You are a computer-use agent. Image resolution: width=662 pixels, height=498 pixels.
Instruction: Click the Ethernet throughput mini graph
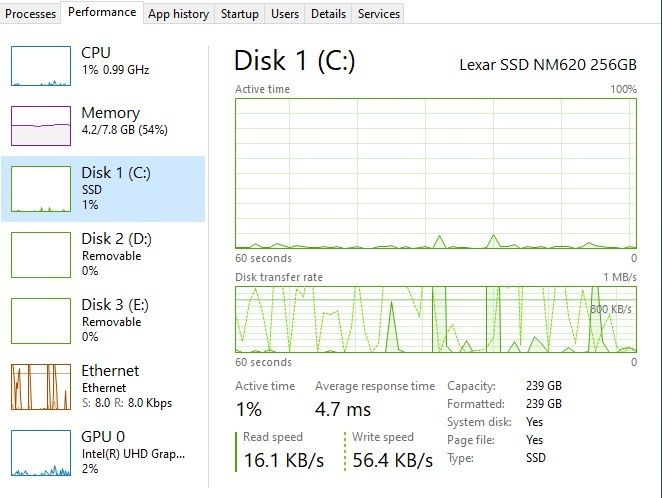point(41,387)
